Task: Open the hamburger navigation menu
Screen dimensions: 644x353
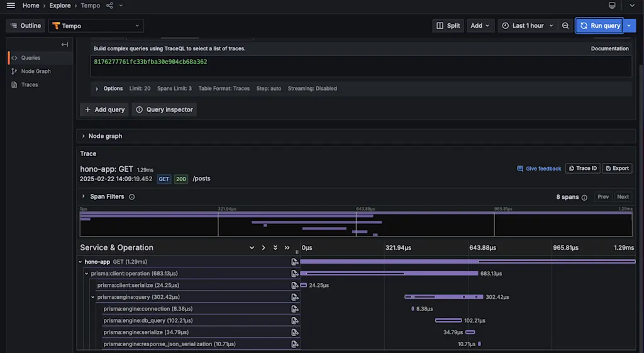Action: 11,5
